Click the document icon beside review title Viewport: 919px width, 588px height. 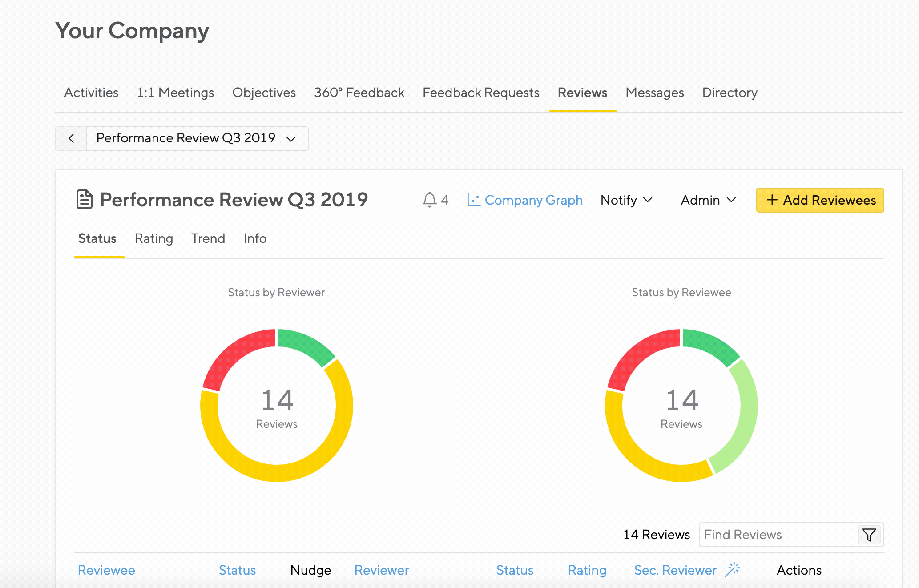point(85,200)
